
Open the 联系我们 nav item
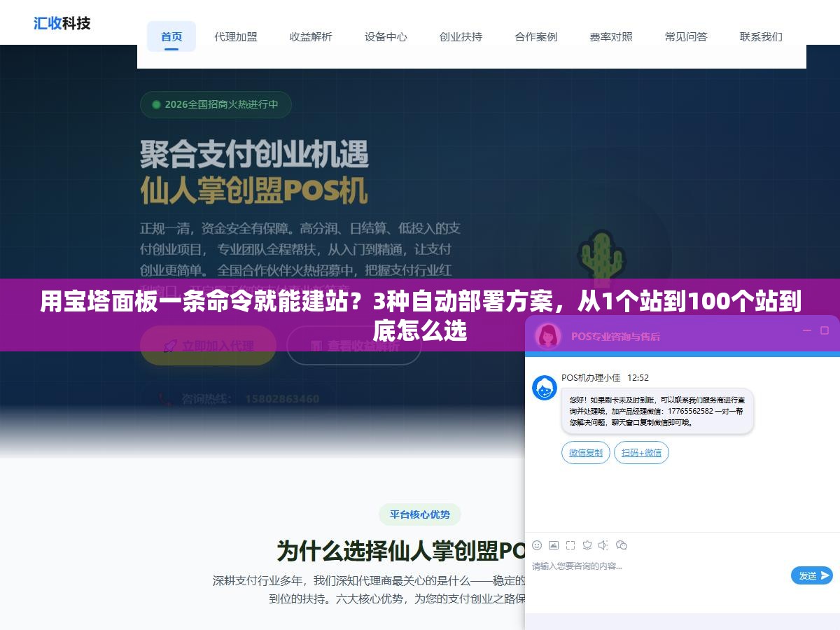[x=761, y=36]
